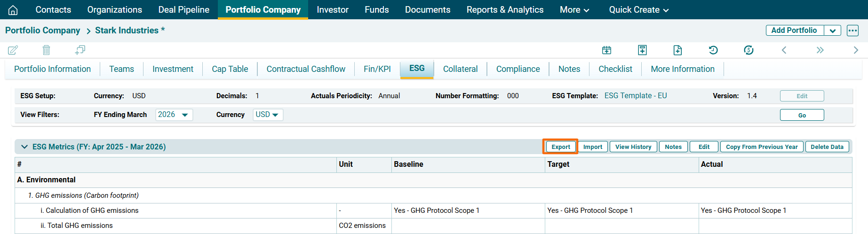Click the add calendar event icon

click(x=606, y=50)
